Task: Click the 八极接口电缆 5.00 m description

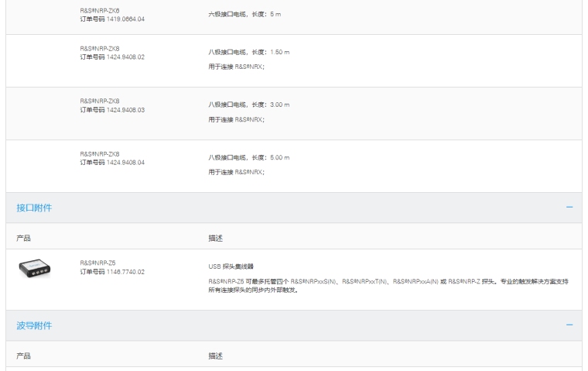Action: tap(248, 157)
